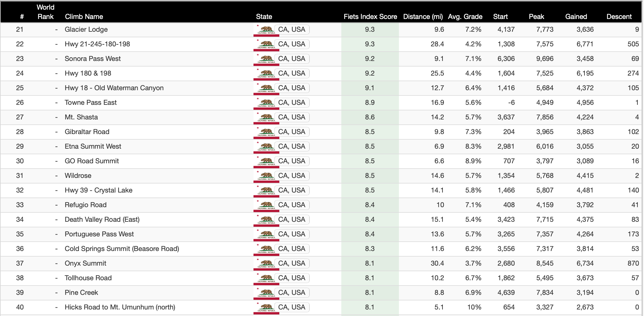Sort climbs by the Distance (mi) column
The height and width of the screenshot is (316, 644).
click(423, 17)
